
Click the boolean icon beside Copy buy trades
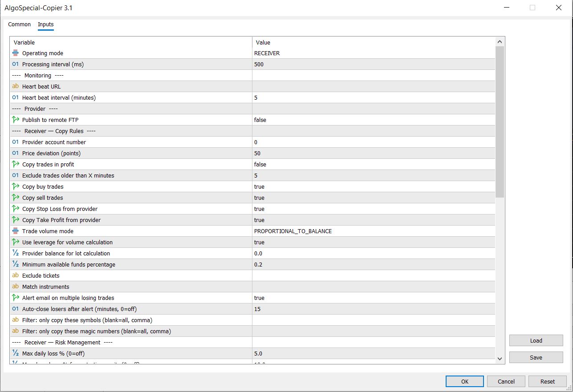[x=16, y=186]
